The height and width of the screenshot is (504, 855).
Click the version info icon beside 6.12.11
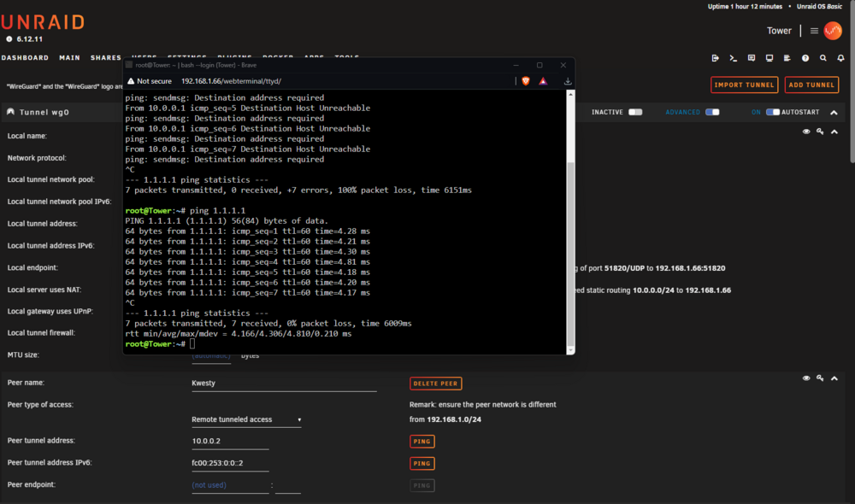(9, 39)
